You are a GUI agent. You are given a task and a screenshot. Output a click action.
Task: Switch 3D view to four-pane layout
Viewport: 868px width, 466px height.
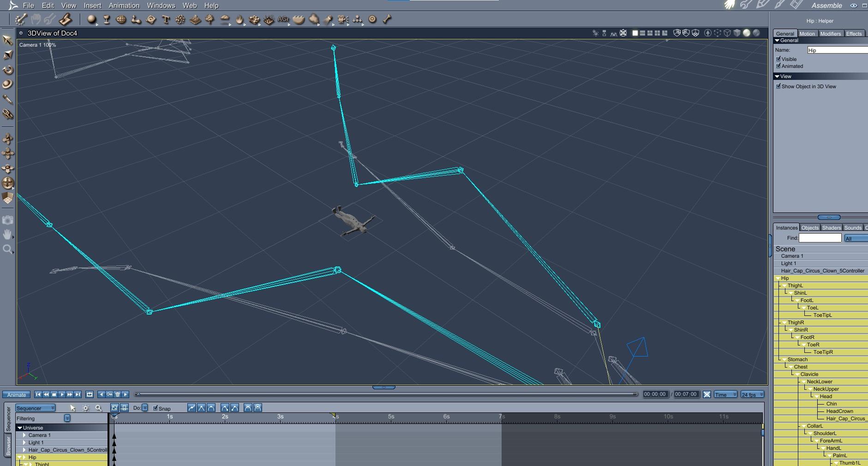657,33
